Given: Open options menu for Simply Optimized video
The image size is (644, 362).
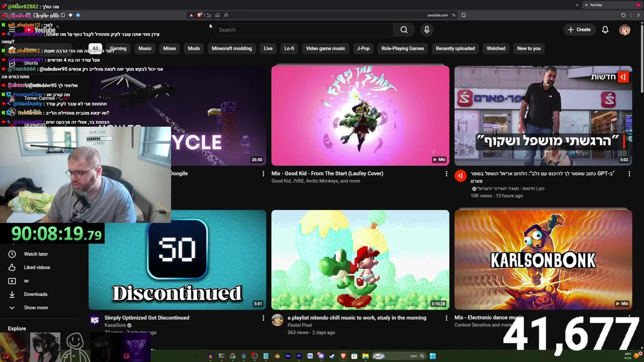Looking at the screenshot, I should (263, 318).
